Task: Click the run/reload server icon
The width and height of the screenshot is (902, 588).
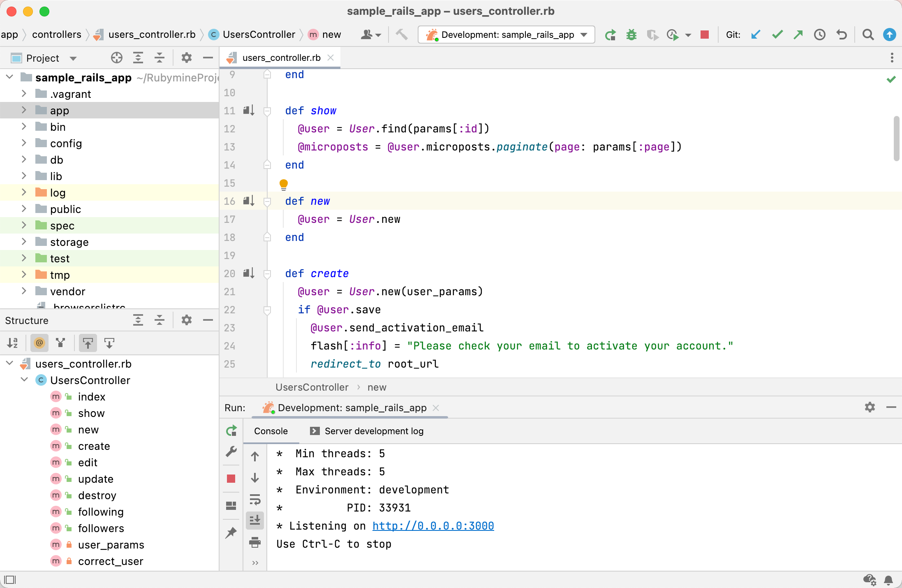Action: click(x=232, y=430)
